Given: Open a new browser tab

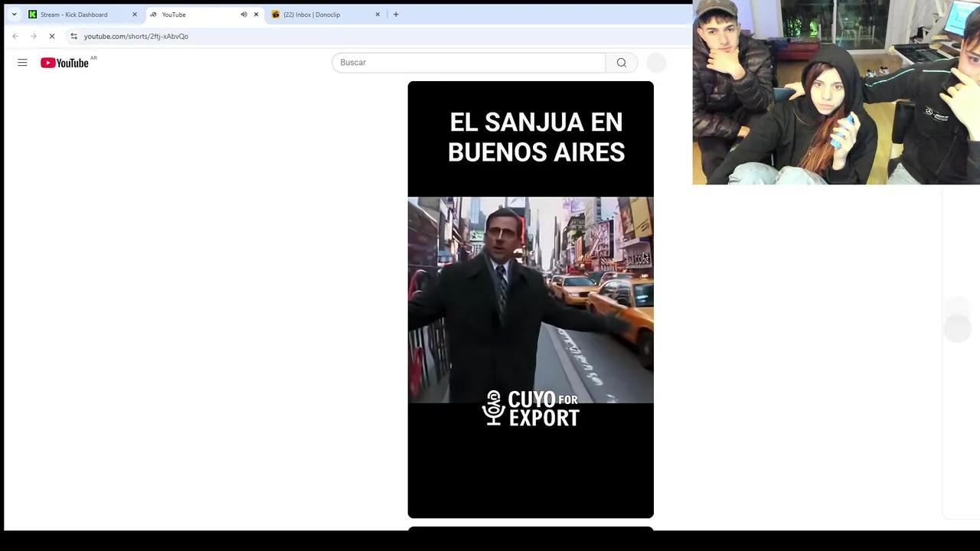Looking at the screenshot, I should (396, 15).
